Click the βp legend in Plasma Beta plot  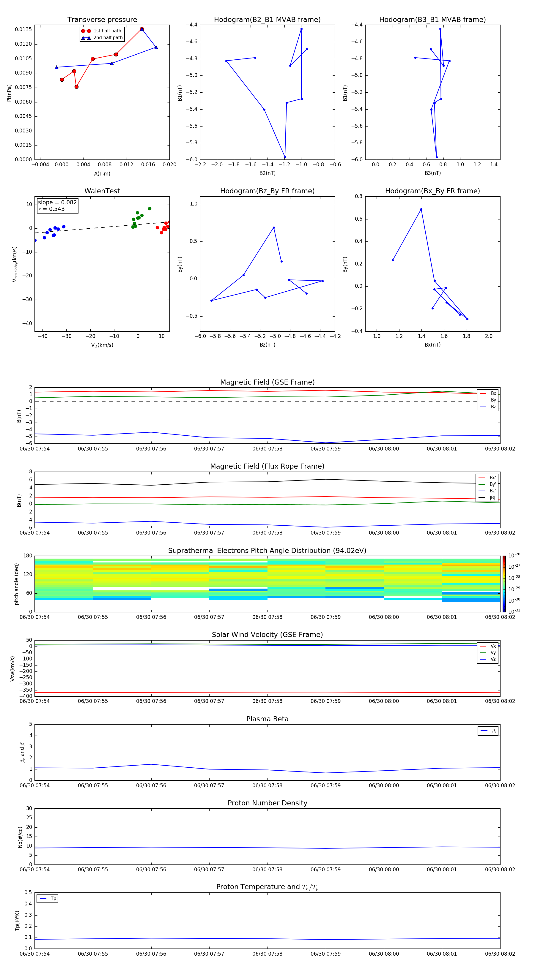click(488, 731)
